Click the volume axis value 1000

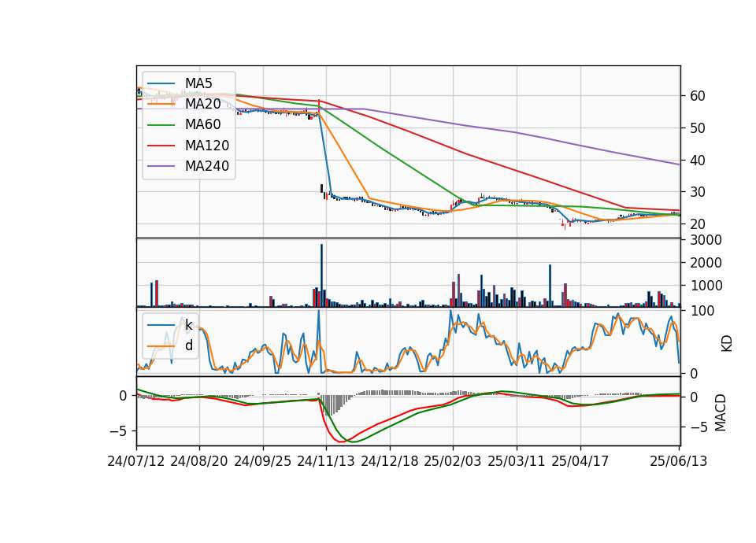(x=706, y=286)
